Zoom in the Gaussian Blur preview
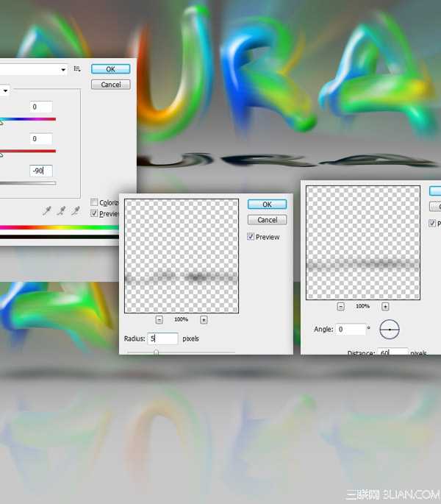This screenshot has height=504, width=441. (x=204, y=320)
